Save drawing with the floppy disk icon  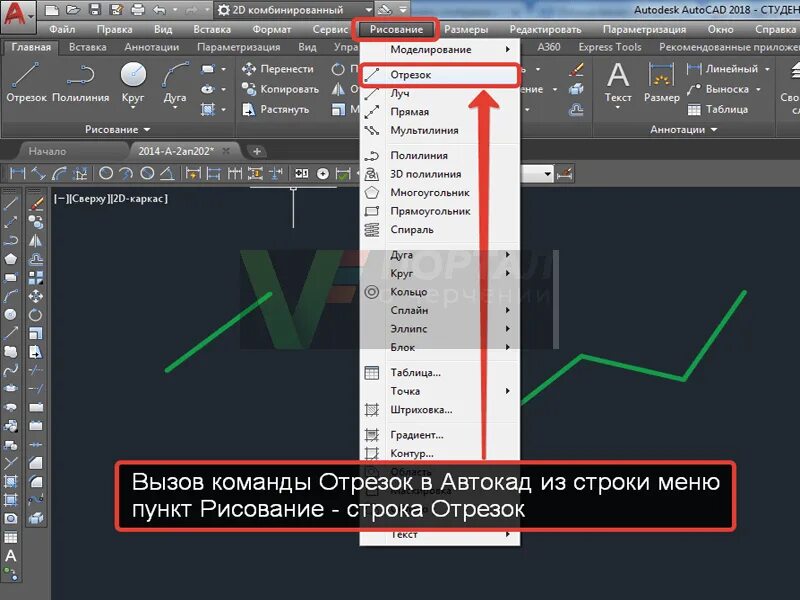click(95, 9)
